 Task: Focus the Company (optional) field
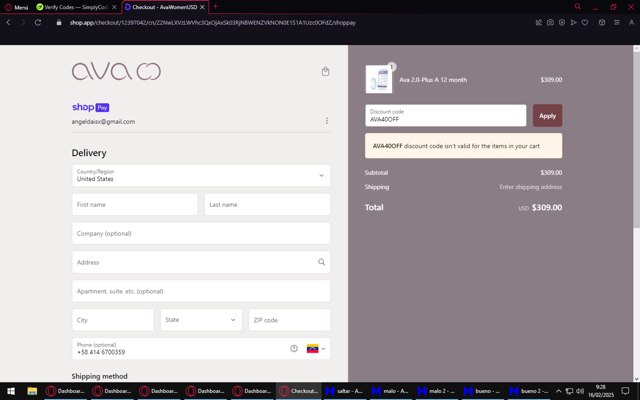coord(201,233)
